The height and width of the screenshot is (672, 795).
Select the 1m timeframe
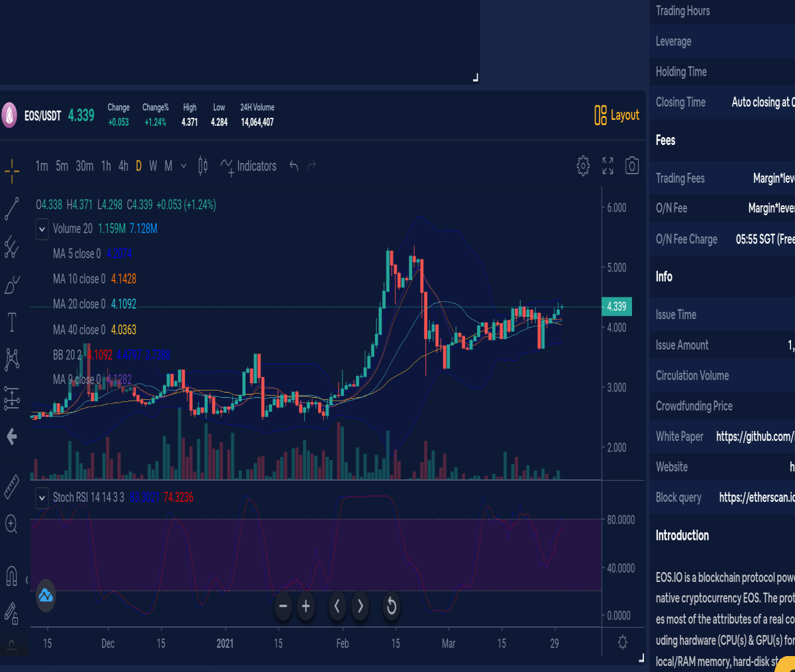pos(42,166)
